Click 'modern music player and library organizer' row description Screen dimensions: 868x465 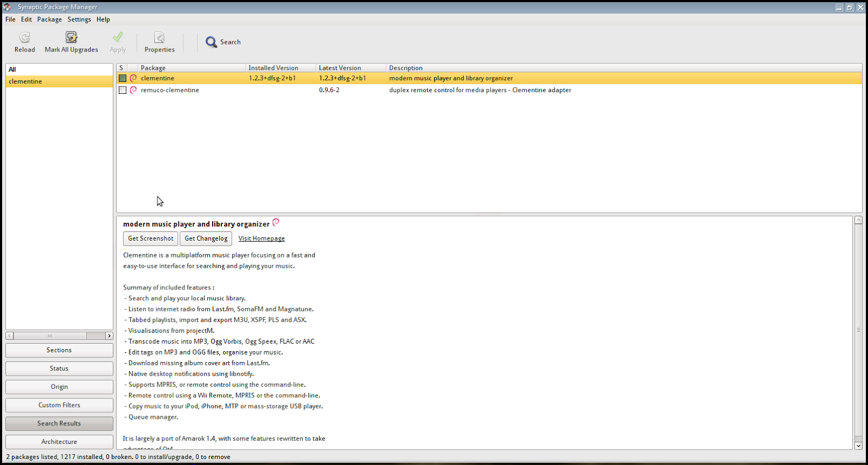[451, 78]
